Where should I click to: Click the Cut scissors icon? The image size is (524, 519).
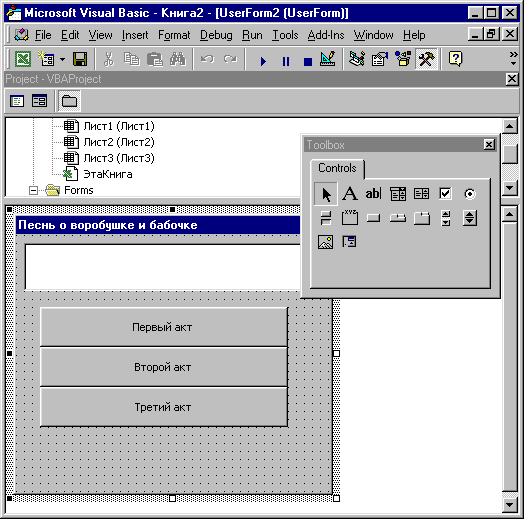pos(108,59)
